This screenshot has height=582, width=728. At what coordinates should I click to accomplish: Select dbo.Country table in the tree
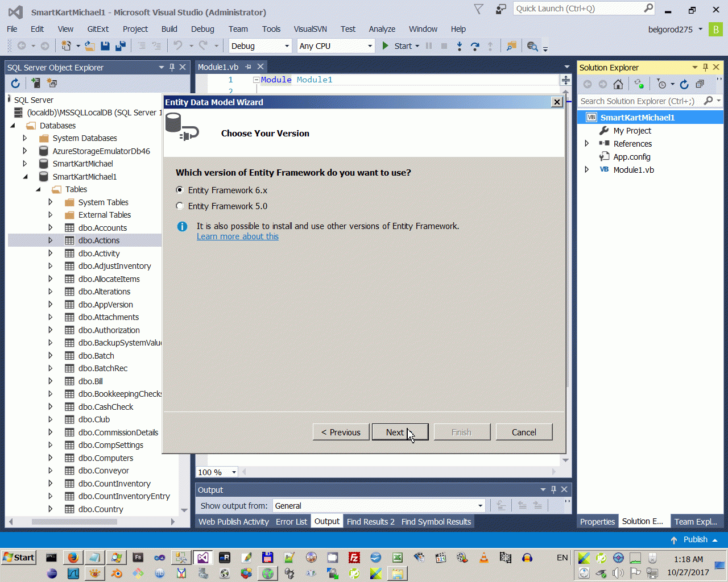point(101,509)
